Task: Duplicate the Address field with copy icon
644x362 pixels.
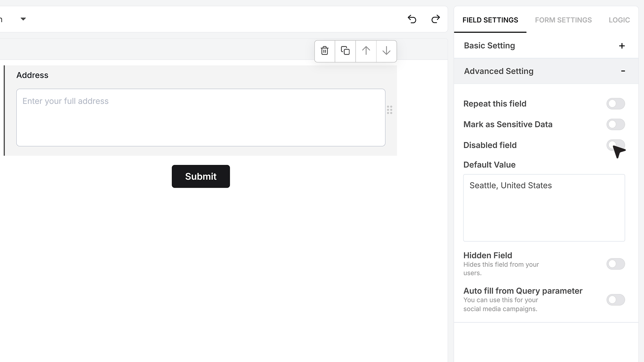Action: pyautogui.click(x=345, y=51)
